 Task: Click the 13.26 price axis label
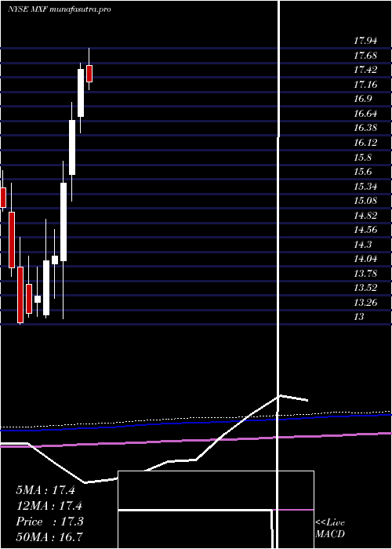coord(365,303)
